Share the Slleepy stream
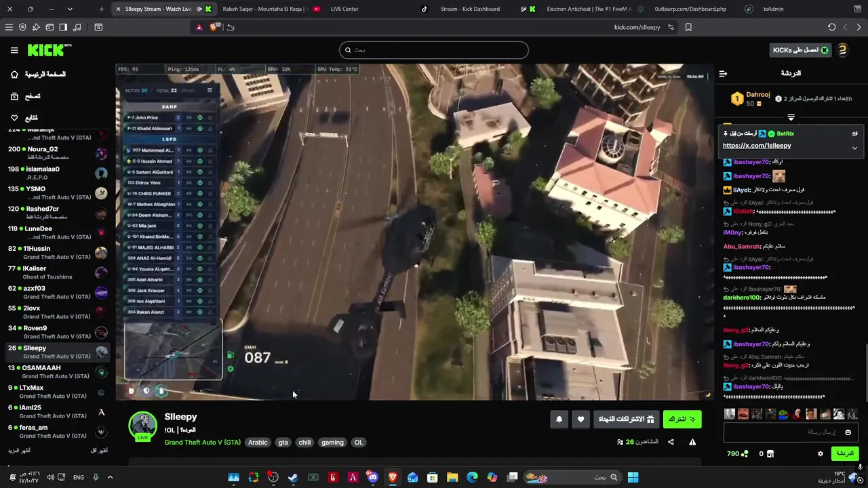The width and height of the screenshot is (868, 488). click(671, 442)
